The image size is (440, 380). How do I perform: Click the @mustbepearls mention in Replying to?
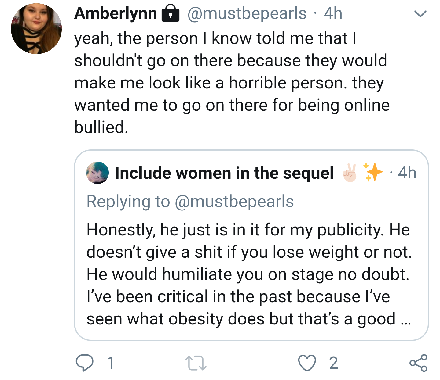[x=234, y=202]
